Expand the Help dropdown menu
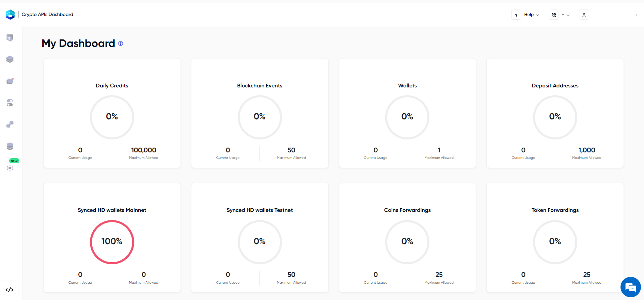The image size is (644, 300). point(532,15)
